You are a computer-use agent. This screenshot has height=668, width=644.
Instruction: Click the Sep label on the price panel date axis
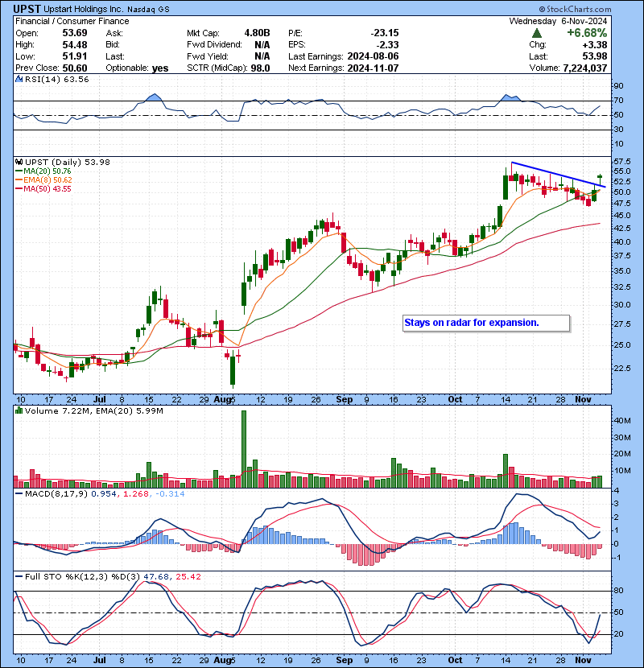344,399
